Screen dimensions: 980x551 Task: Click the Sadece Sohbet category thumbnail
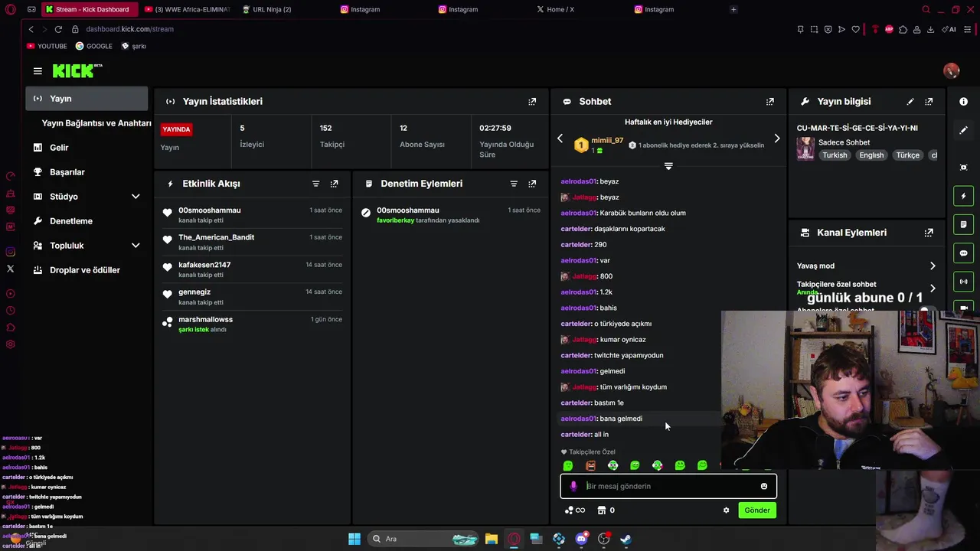tap(805, 148)
